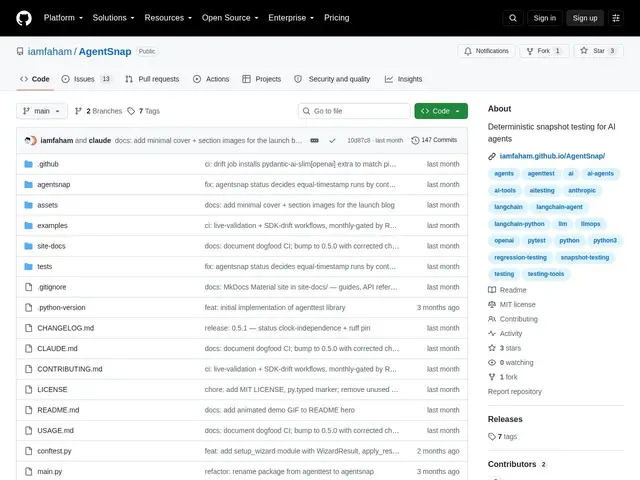Open the claude co-author link
Viewport: 640px width, 480px height.
(100, 140)
